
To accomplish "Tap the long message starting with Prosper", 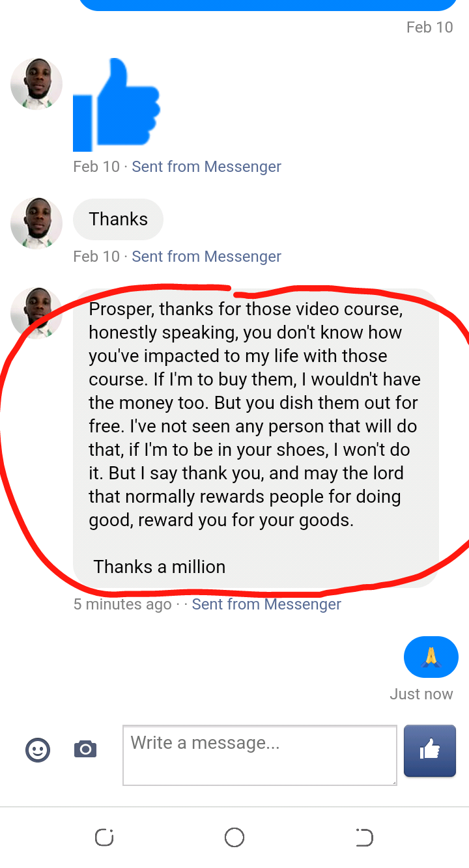I will [x=255, y=438].
